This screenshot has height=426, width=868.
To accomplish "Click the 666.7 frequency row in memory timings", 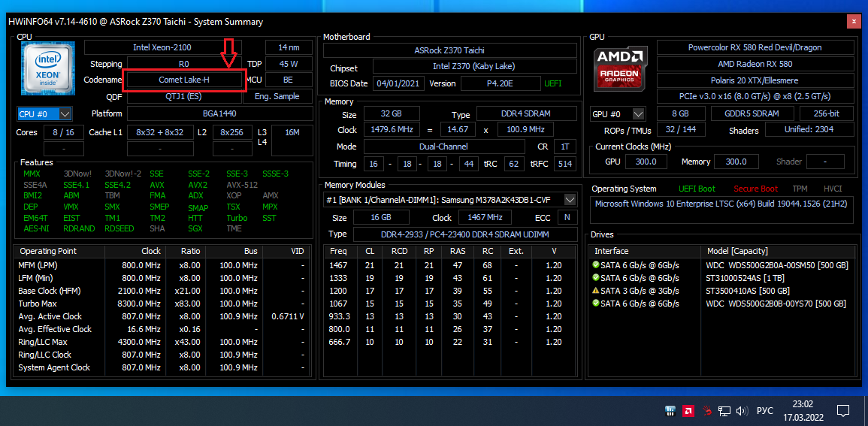I will tap(451, 342).
